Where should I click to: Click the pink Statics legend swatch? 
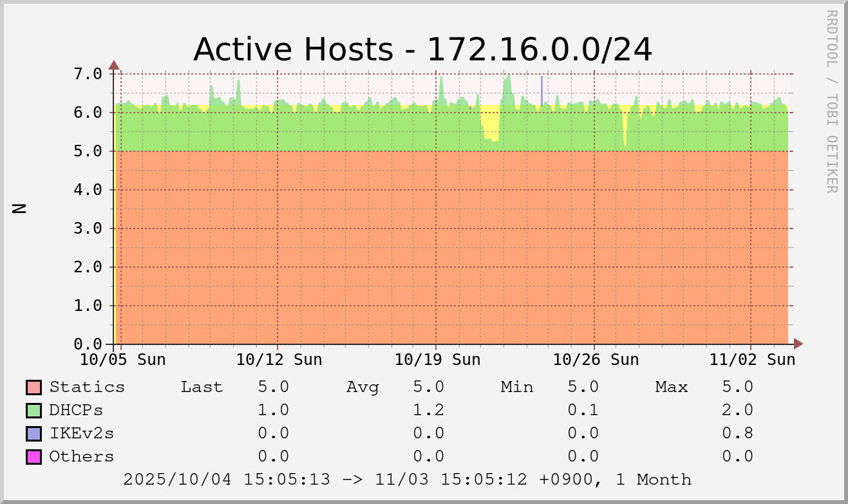[x=33, y=387]
